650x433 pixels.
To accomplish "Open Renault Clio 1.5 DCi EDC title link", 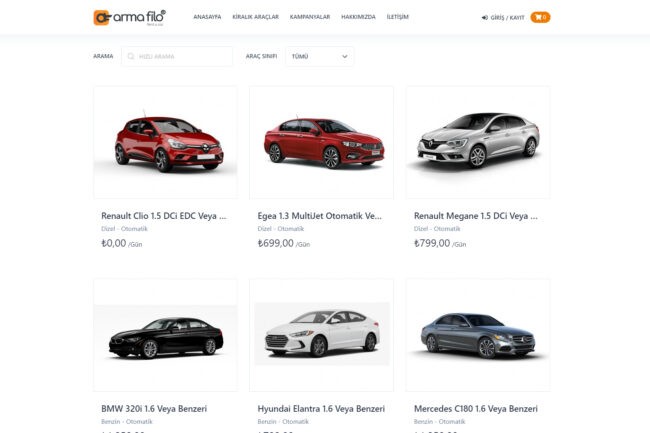I will point(164,215).
